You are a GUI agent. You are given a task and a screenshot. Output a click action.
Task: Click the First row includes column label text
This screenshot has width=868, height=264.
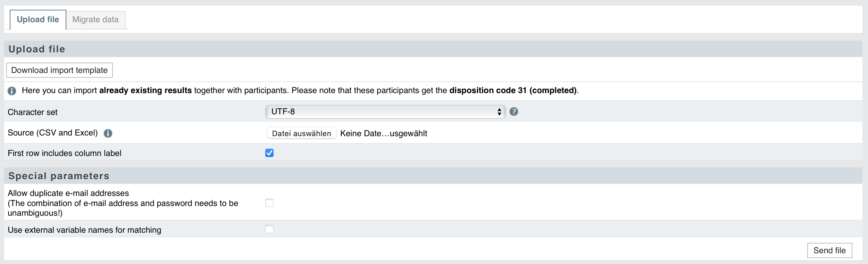coord(65,153)
